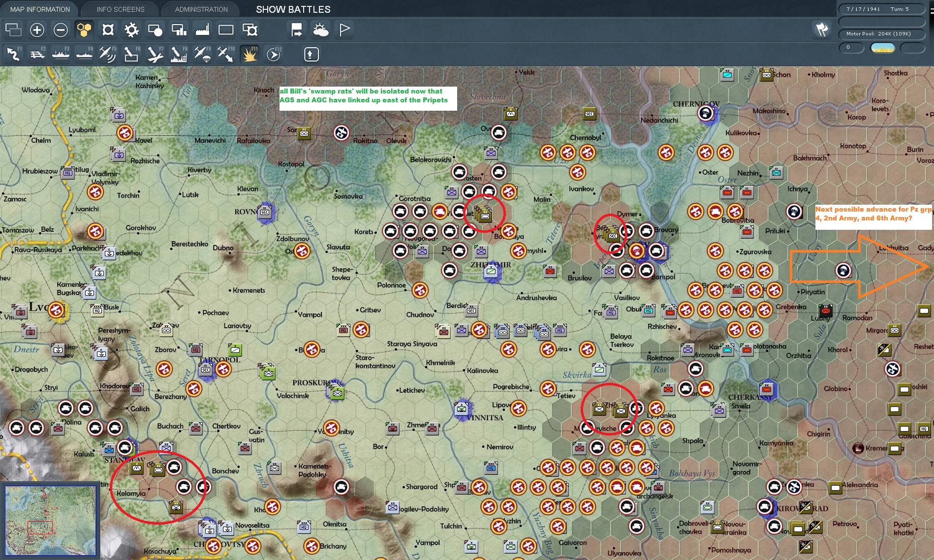Click the red viewport box in minimap
Screen dimensions: 934x560
(x=40, y=528)
